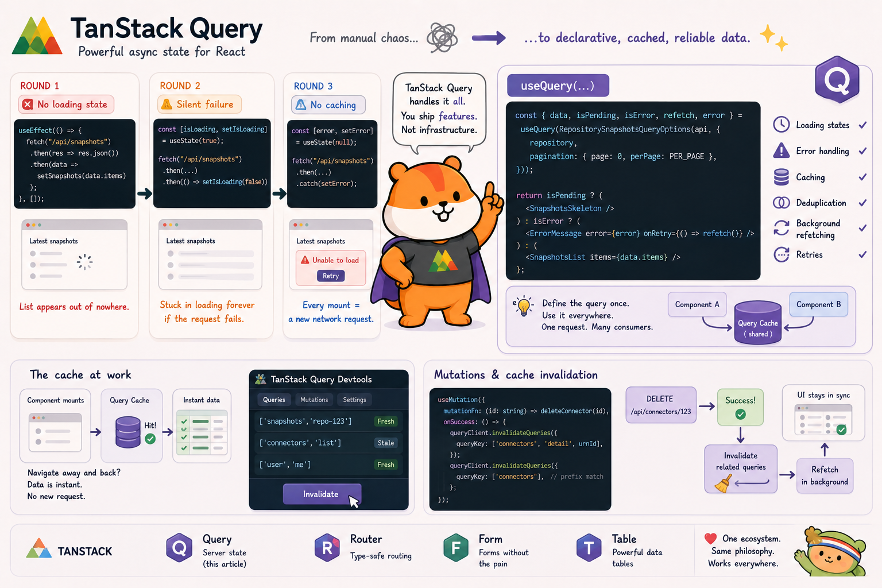Click the Caching database stack icon

(x=781, y=177)
